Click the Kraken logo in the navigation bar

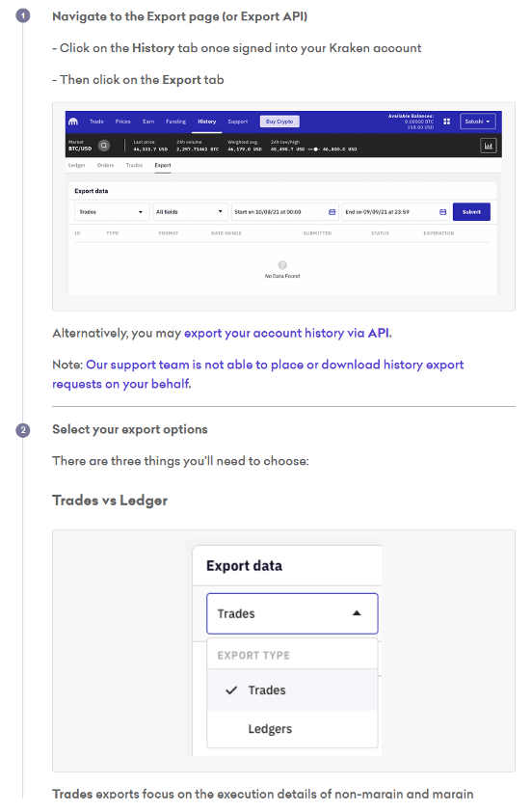click(x=73, y=122)
